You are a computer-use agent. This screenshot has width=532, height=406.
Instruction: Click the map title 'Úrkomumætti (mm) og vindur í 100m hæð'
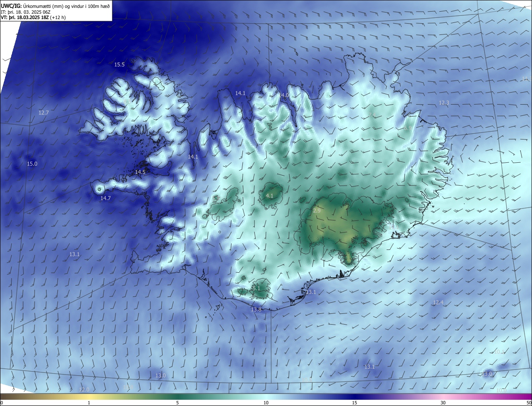66,5
